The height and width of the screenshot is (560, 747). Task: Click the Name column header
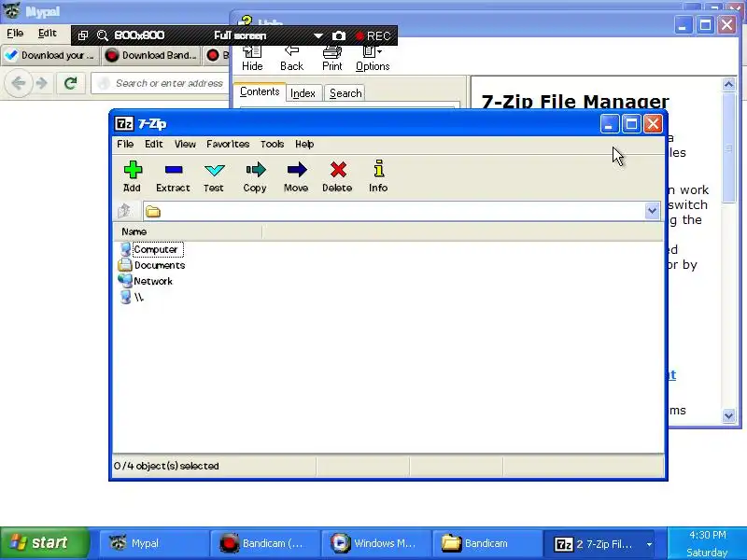(188, 231)
